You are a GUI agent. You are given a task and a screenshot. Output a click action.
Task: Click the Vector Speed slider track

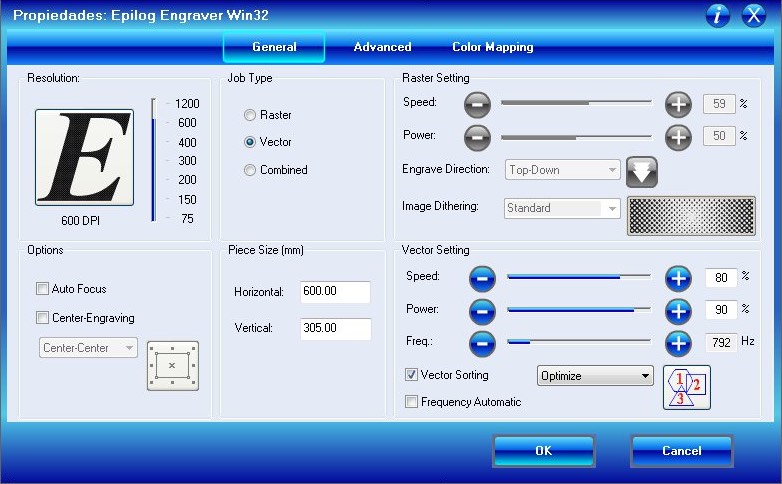point(579,276)
